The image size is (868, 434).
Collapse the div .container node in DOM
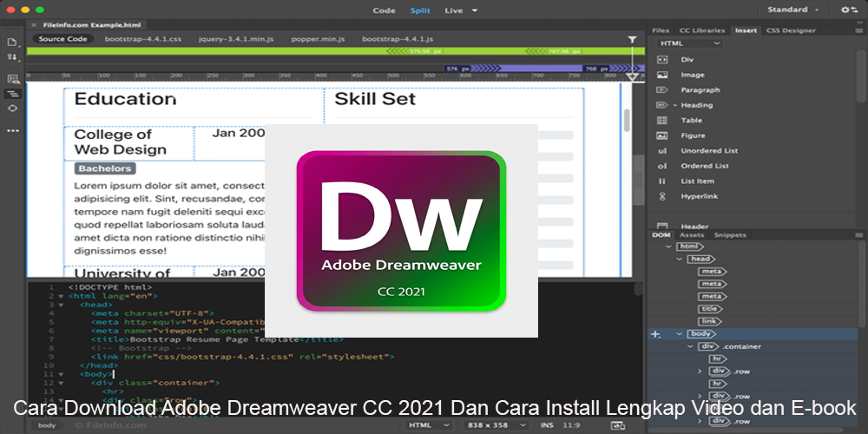coord(690,346)
